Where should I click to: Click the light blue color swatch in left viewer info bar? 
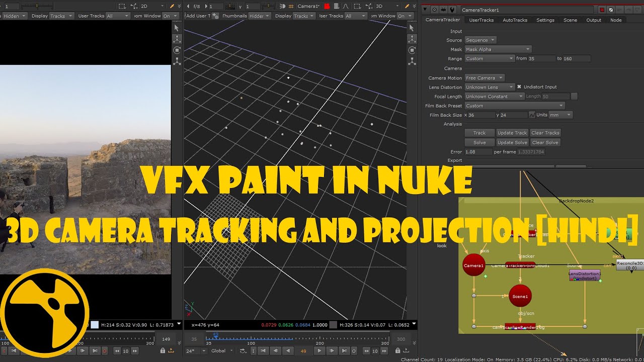pos(95,325)
